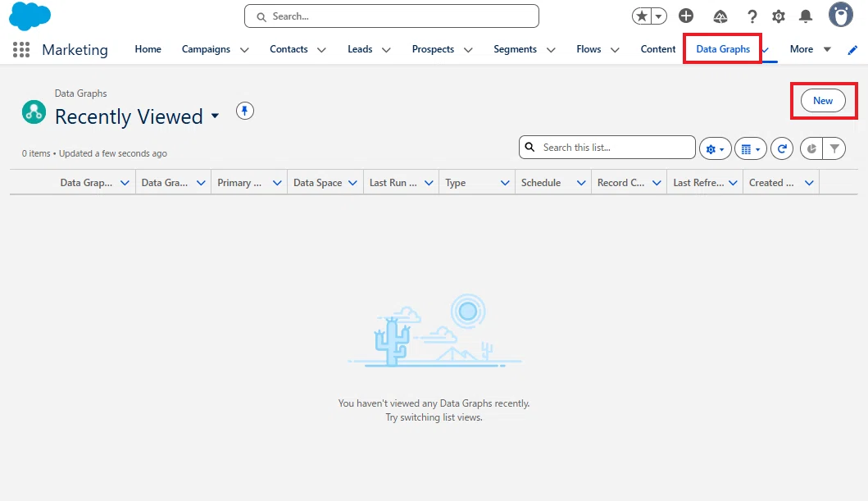Show charts panel icon
Screen dimensions: 868x501
point(811,148)
